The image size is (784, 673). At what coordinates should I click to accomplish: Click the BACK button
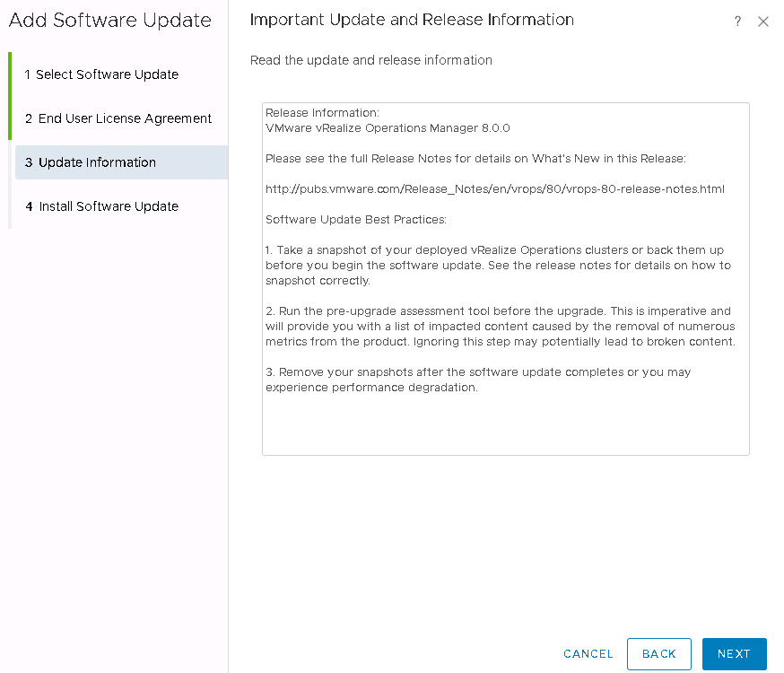658,654
